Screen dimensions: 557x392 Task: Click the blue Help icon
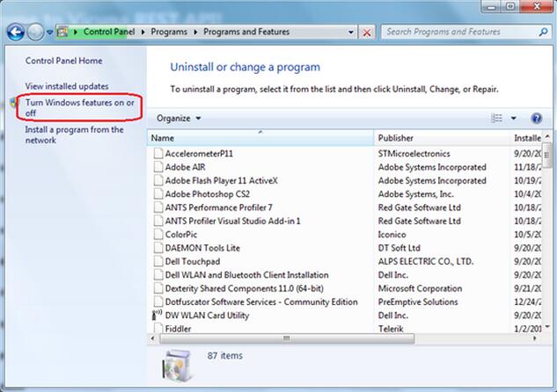(x=537, y=118)
